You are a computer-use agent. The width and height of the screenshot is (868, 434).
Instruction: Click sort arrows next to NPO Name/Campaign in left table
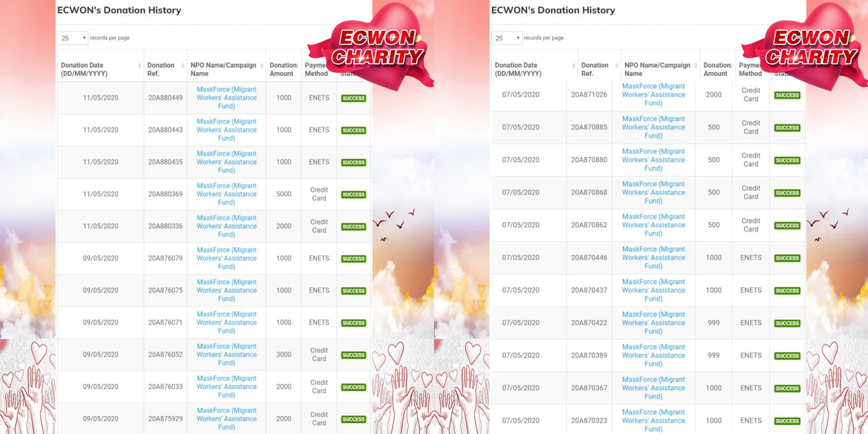(x=262, y=66)
